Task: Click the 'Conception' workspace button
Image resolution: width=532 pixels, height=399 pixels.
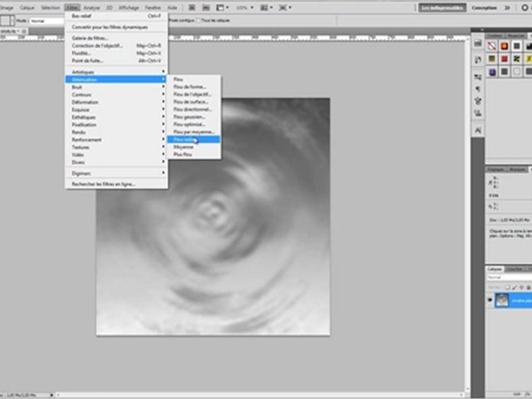Action: (x=484, y=7)
